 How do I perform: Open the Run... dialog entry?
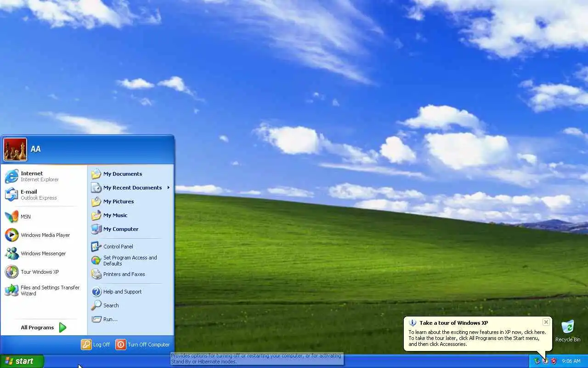[130, 319]
